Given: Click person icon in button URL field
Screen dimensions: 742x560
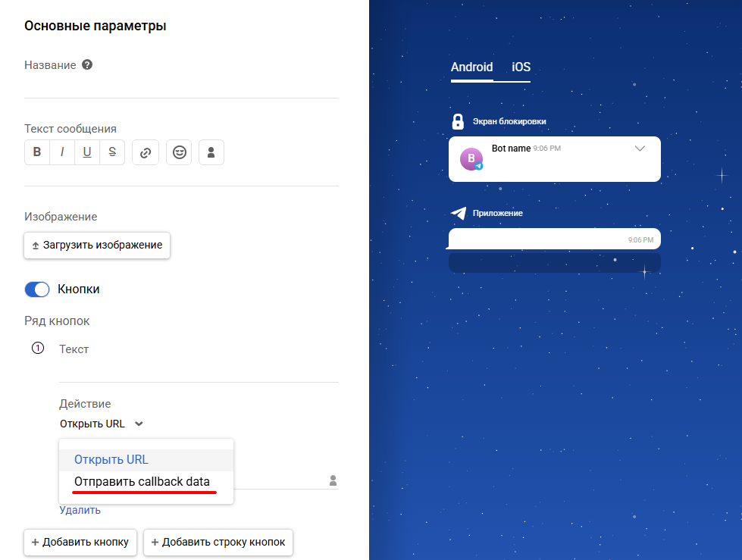Looking at the screenshot, I should [333, 480].
